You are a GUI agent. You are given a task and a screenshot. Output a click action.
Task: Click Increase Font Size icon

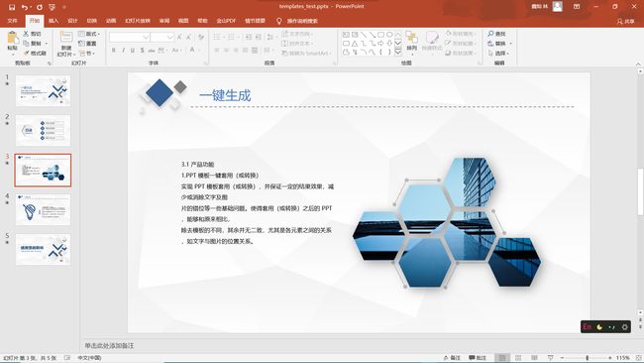[179, 37]
